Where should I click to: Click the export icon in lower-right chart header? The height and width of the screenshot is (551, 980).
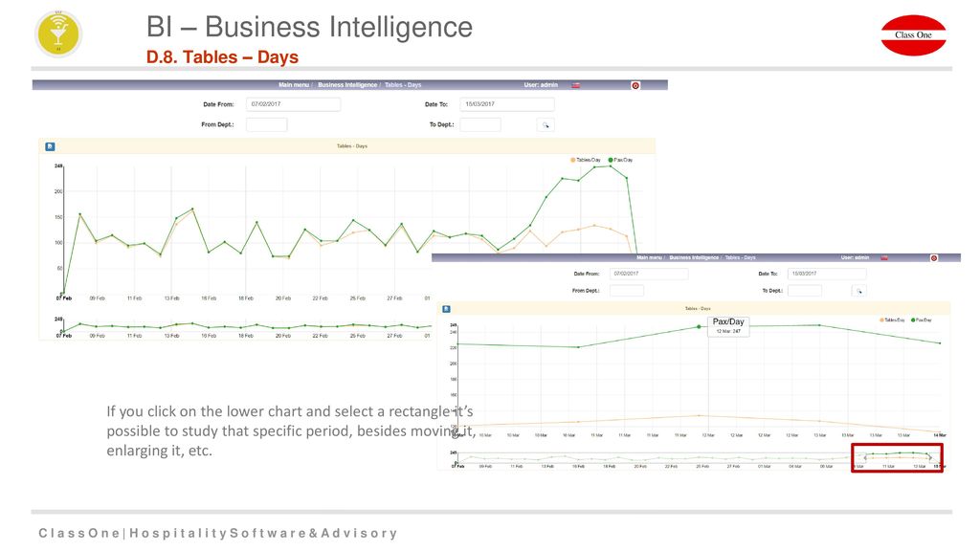point(446,309)
